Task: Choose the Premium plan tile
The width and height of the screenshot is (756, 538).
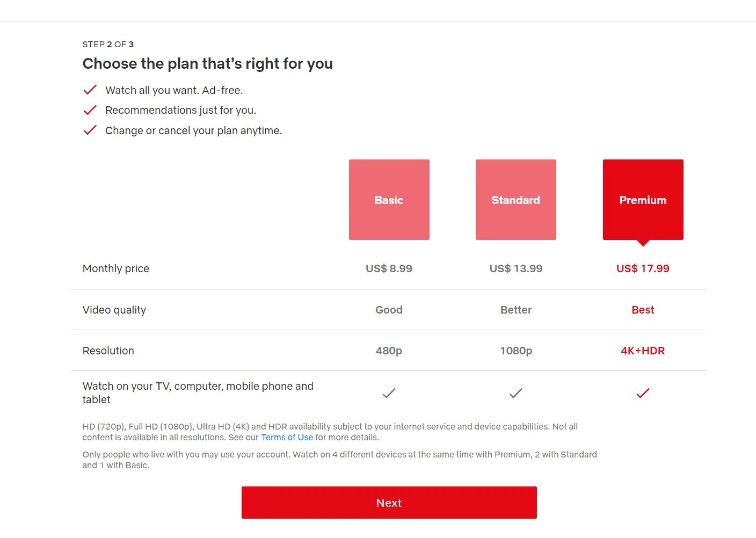Action: pyautogui.click(x=643, y=200)
